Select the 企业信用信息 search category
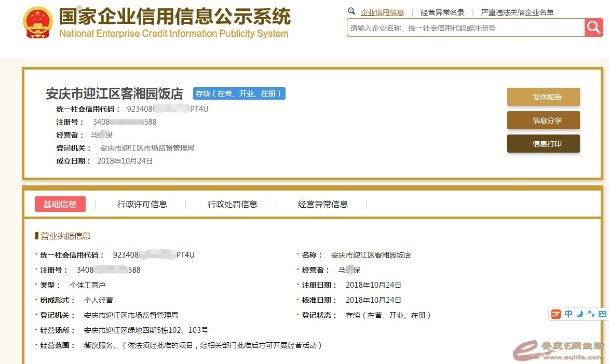609x364 pixels. click(382, 12)
